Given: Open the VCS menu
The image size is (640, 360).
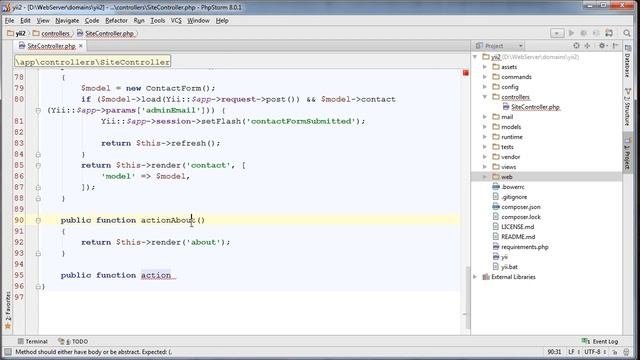Looking at the screenshot, I should (x=176, y=20).
